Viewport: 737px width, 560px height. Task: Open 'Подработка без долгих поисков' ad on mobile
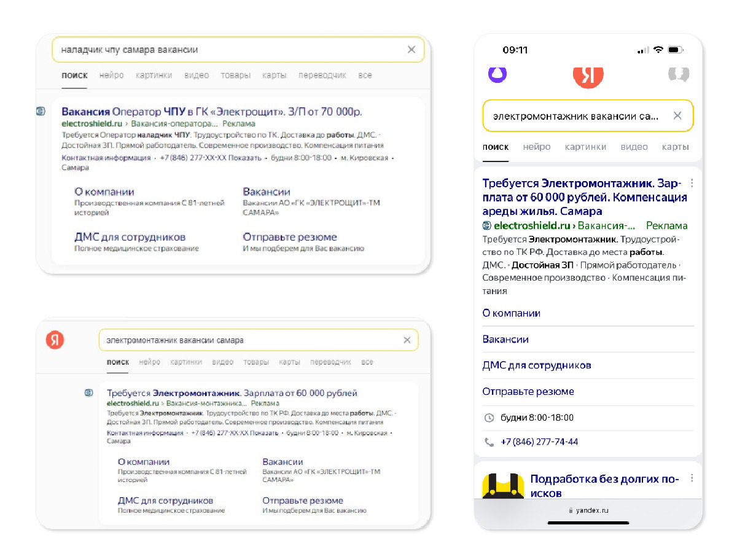click(604, 486)
